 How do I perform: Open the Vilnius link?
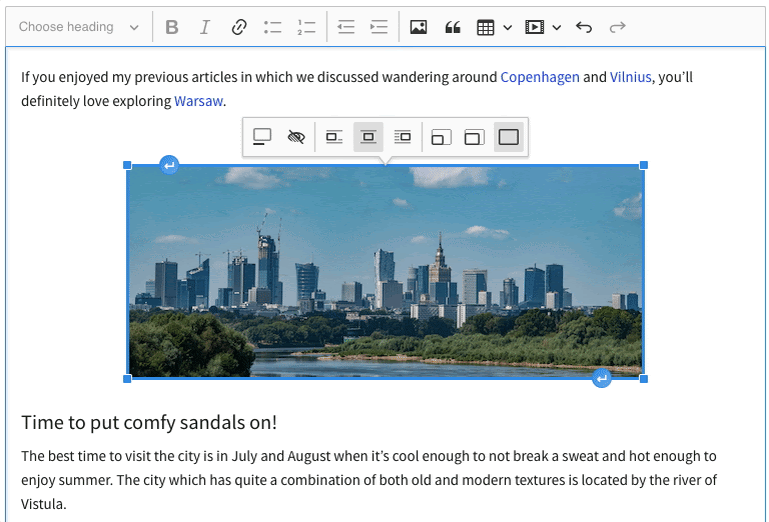click(x=630, y=77)
